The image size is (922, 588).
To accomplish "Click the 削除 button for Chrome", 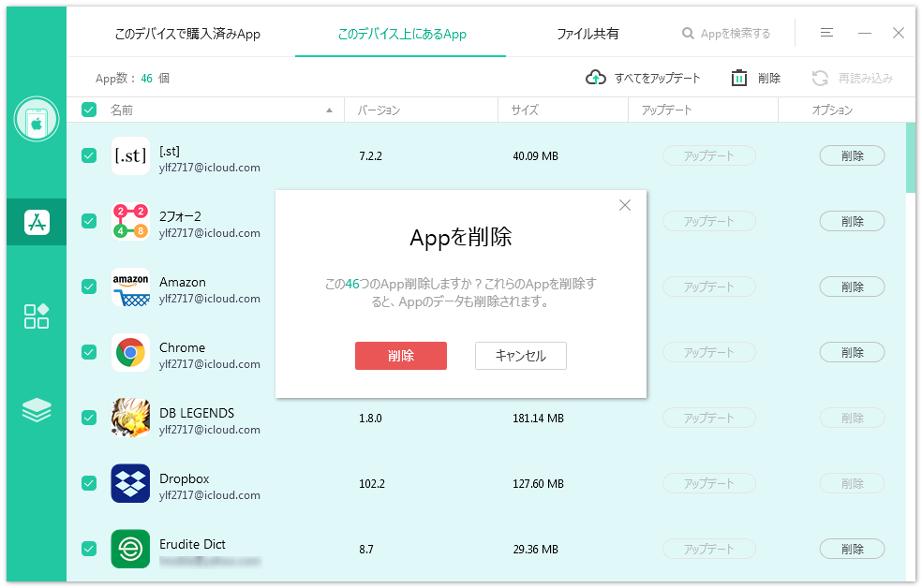I will (x=852, y=352).
